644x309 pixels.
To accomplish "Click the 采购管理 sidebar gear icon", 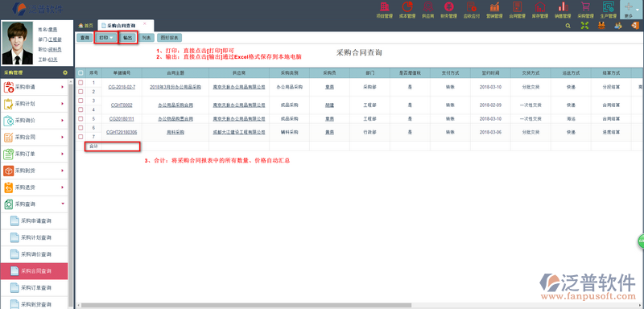I will pos(65,72).
